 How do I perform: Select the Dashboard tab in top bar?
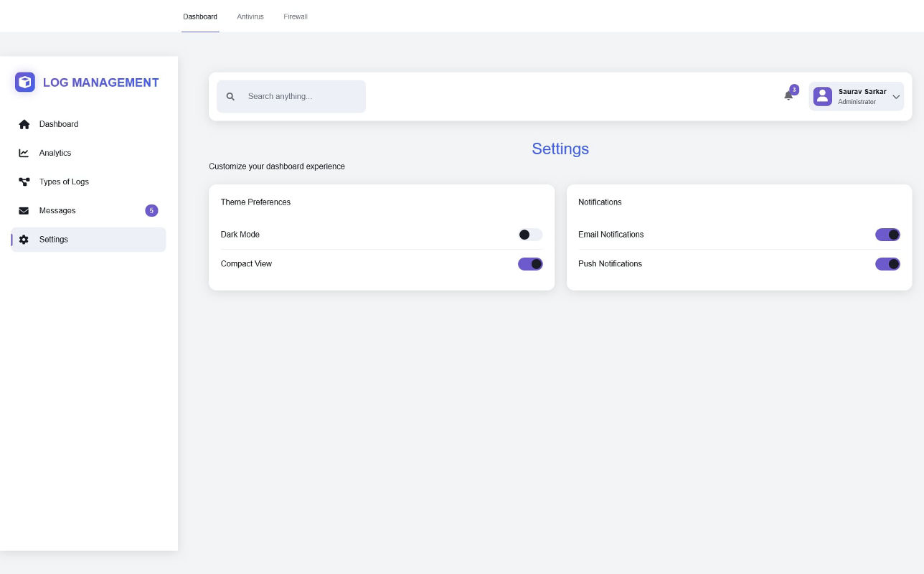(200, 17)
